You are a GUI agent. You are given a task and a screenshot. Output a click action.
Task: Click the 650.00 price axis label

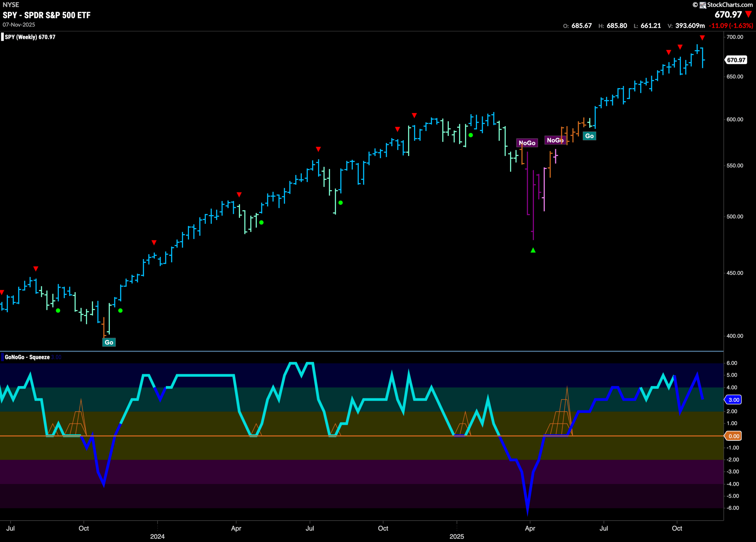735,77
